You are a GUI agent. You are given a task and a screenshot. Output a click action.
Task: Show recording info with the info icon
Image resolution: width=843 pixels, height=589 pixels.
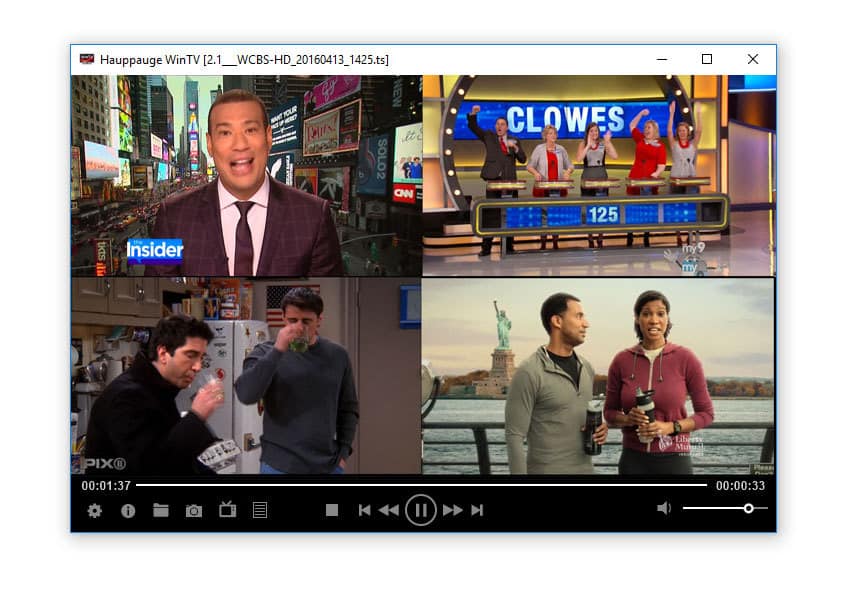point(128,511)
